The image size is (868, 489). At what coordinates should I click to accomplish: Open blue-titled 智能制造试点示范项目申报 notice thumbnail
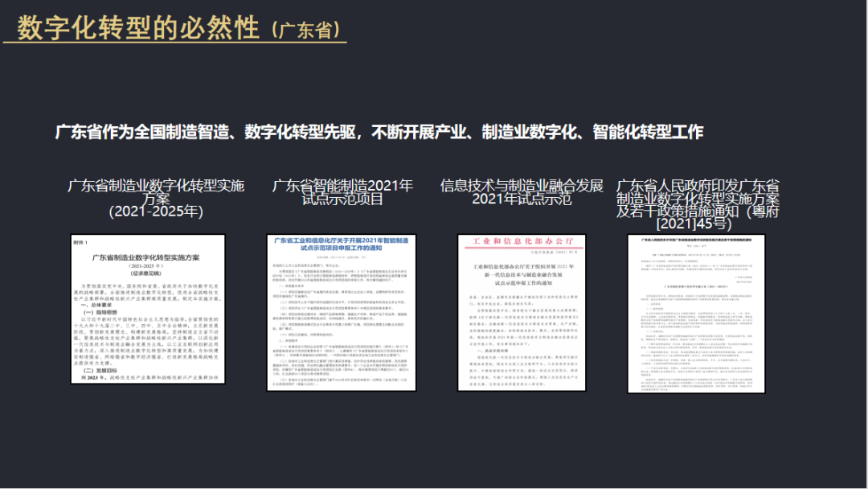(x=341, y=312)
